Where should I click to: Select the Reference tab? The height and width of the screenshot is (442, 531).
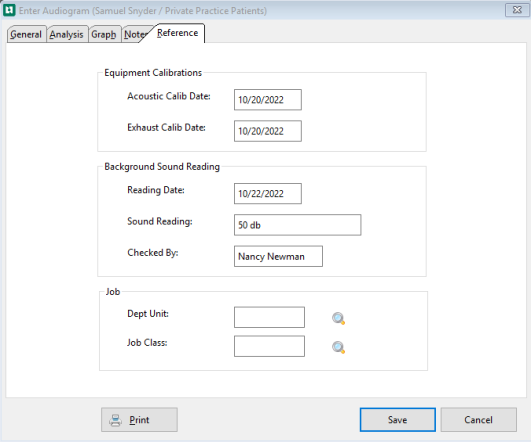pos(178,33)
